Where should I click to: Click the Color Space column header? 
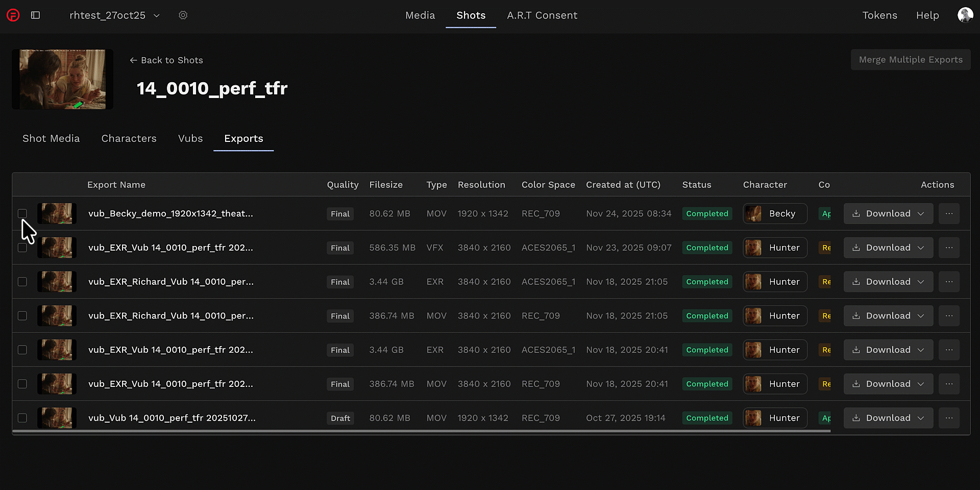coord(548,185)
